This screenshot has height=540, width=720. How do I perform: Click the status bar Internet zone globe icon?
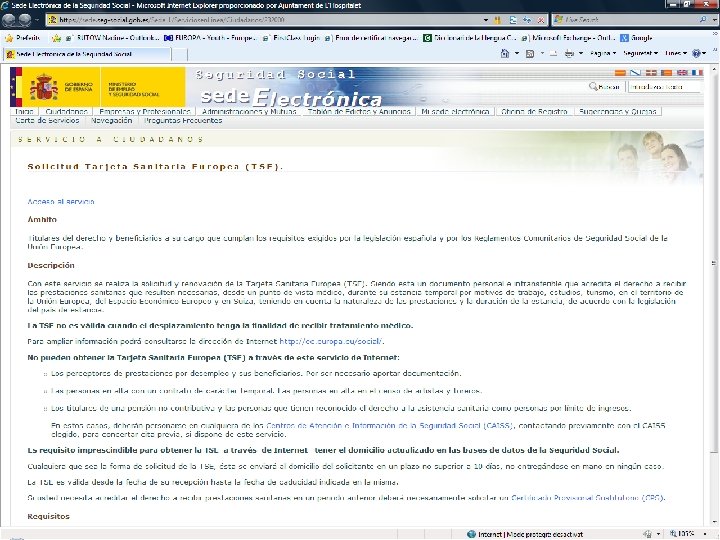click(471, 534)
